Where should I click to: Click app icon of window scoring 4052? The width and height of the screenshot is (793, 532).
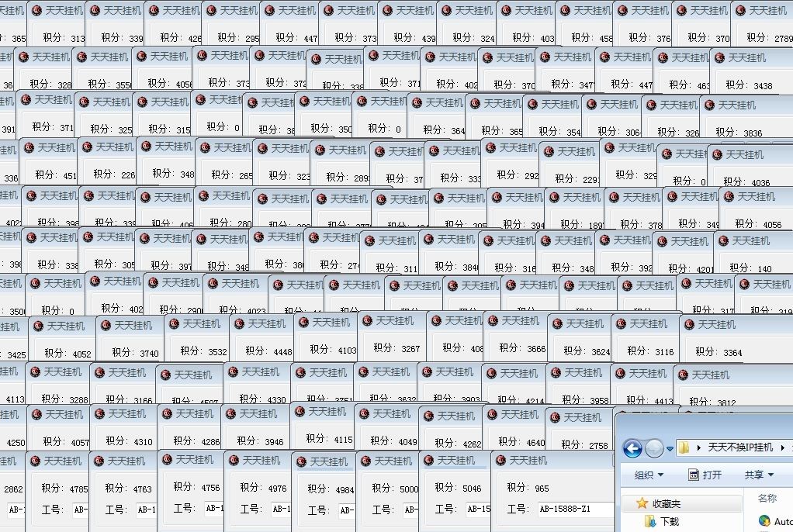(38, 326)
